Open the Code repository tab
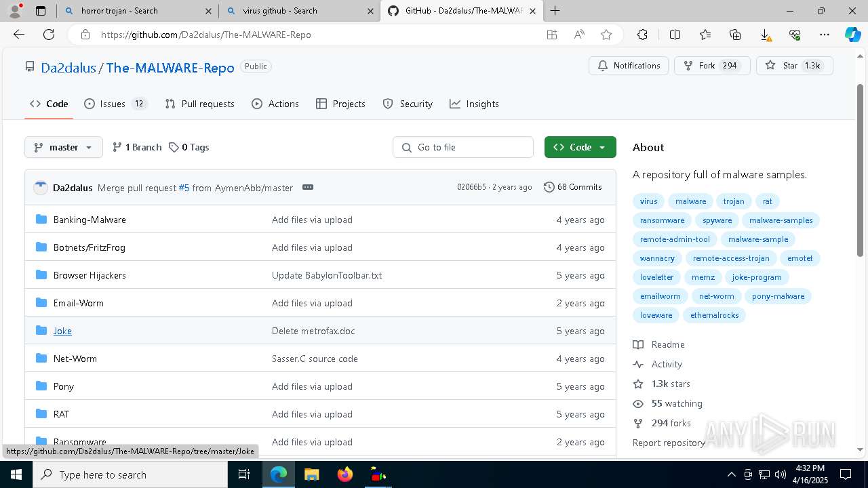 coord(49,104)
